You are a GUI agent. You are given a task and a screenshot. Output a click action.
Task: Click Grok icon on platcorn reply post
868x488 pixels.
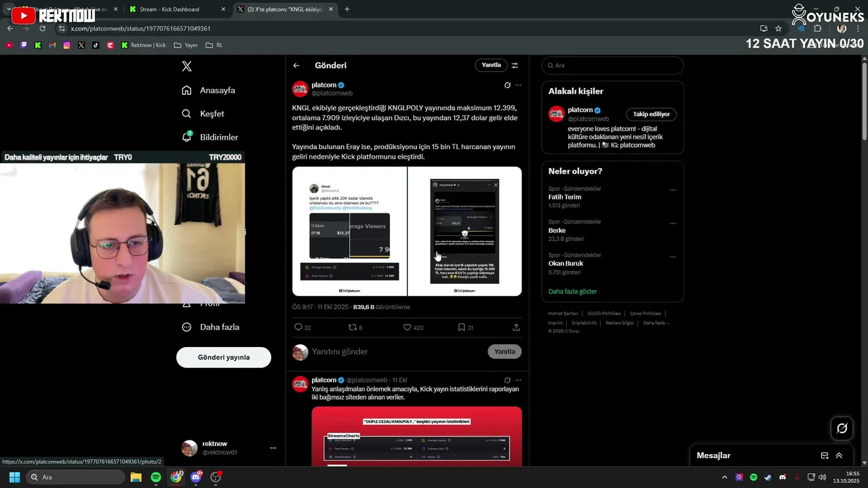pos(507,380)
